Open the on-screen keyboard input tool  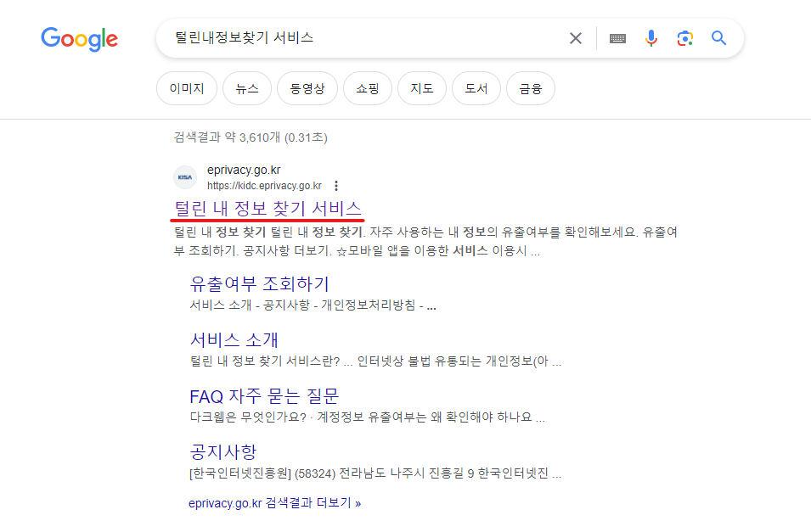coord(617,38)
